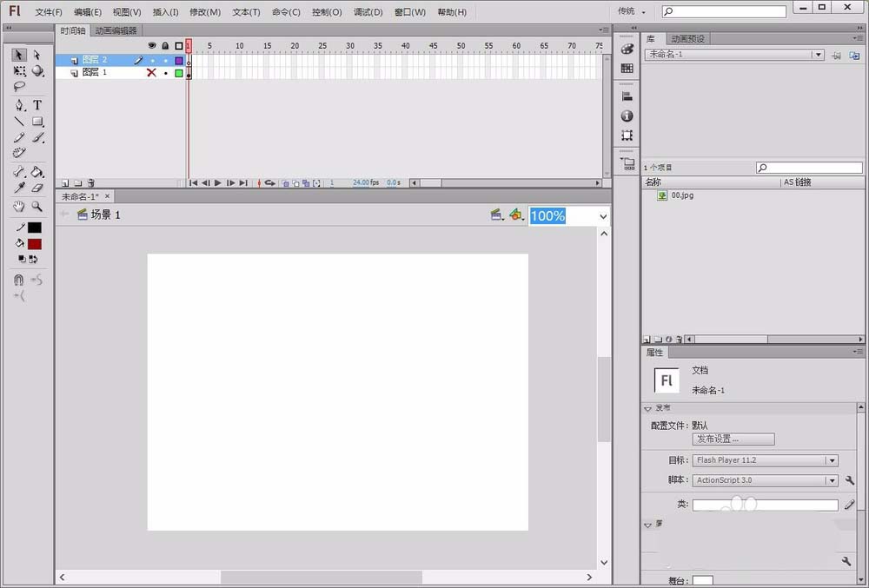This screenshot has width=869, height=588.
Task: Select the Pen tool
Action: click(19, 105)
